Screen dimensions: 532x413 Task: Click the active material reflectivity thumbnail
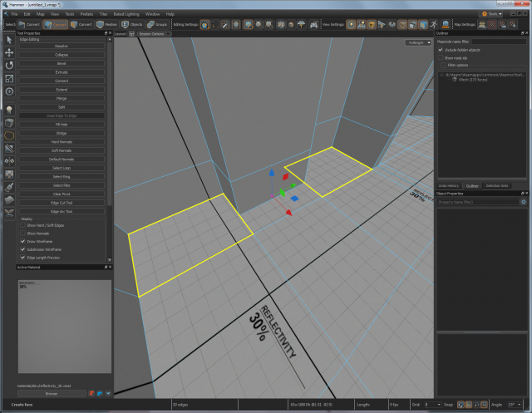pos(65,327)
